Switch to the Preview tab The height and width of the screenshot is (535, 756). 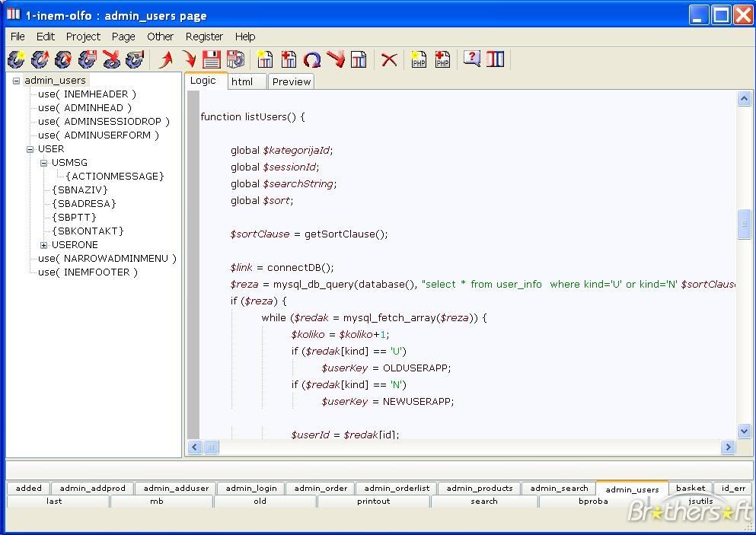292,81
